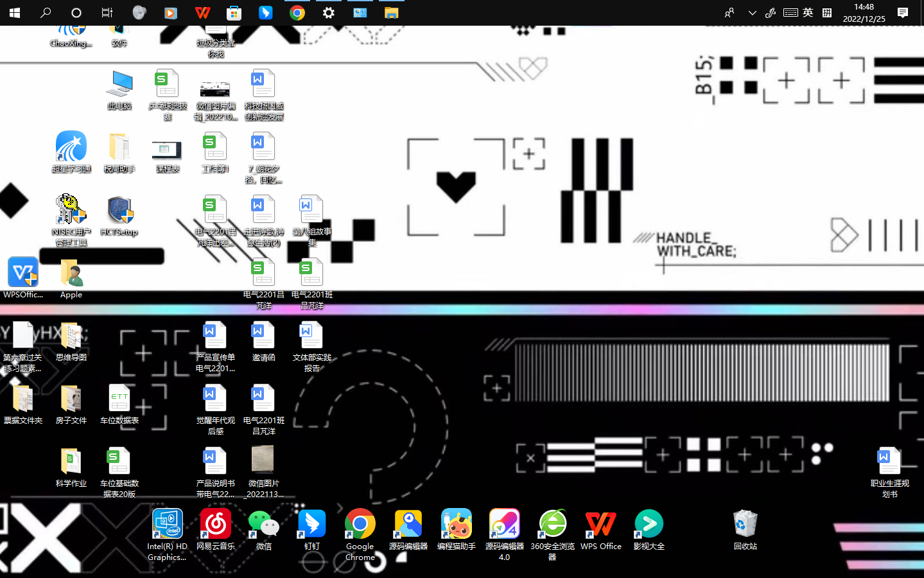Launch the Google Chrome desktop shortcut

pos(360,536)
